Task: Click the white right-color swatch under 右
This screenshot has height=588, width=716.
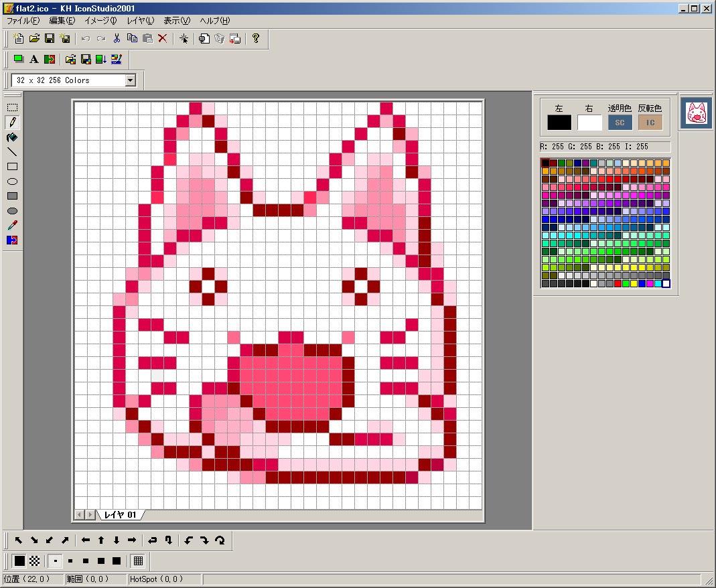Action: click(589, 123)
